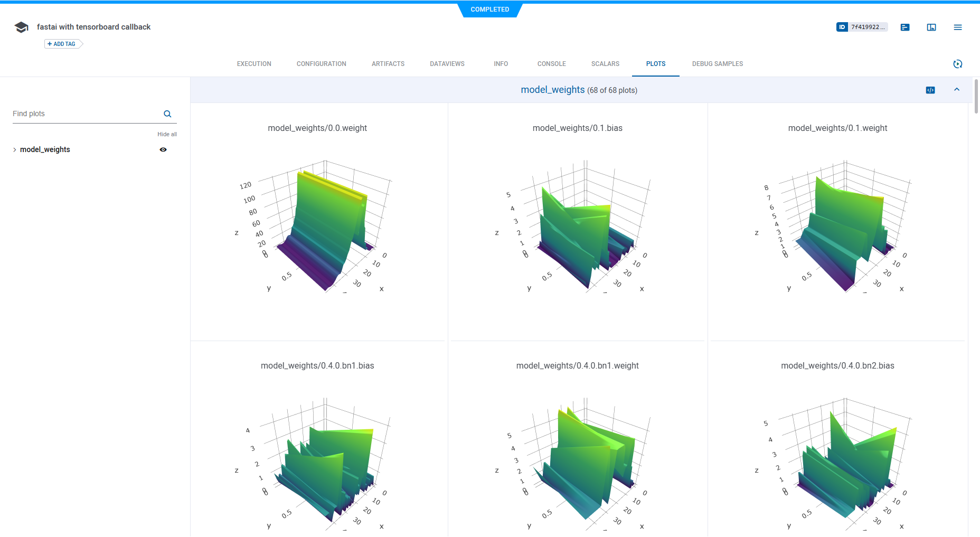Click the experiment ID badge
The width and height of the screenshot is (980, 537).
862,27
